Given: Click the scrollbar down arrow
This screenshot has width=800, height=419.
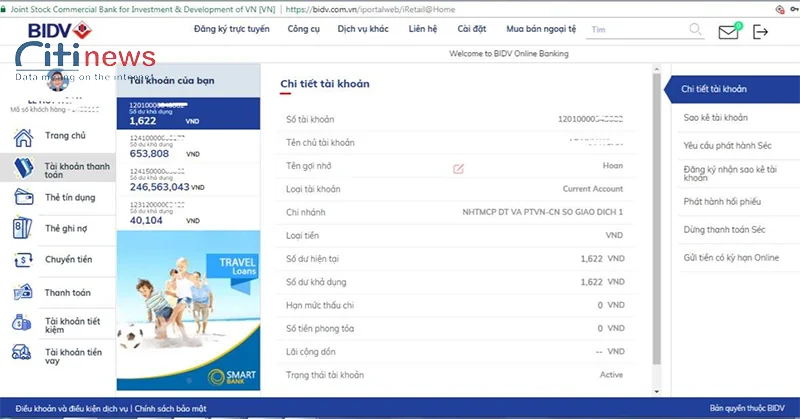Looking at the screenshot, I should [x=657, y=391].
